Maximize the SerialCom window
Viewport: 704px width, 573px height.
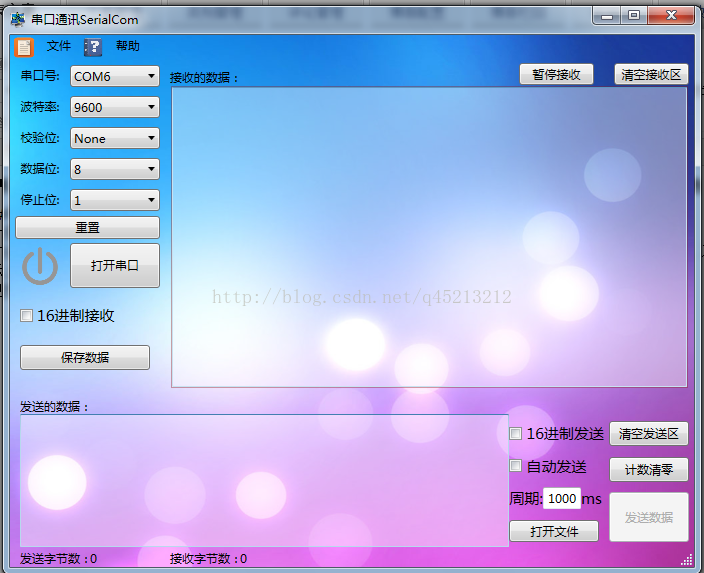tap(634, 16)
